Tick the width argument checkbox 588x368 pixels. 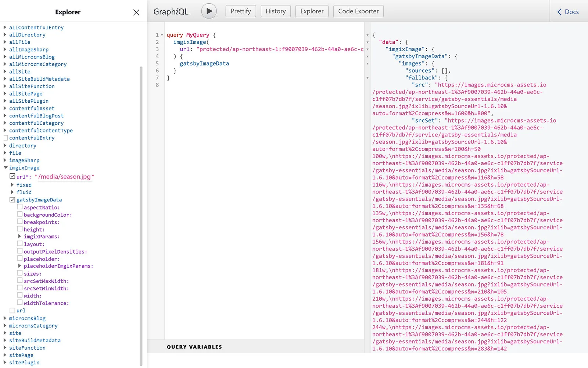20,296
